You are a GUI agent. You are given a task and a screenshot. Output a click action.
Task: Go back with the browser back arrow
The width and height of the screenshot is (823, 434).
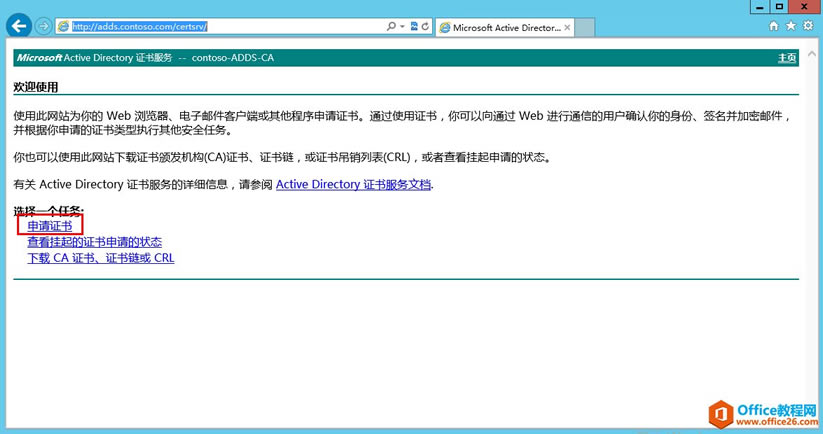(19, 26)
